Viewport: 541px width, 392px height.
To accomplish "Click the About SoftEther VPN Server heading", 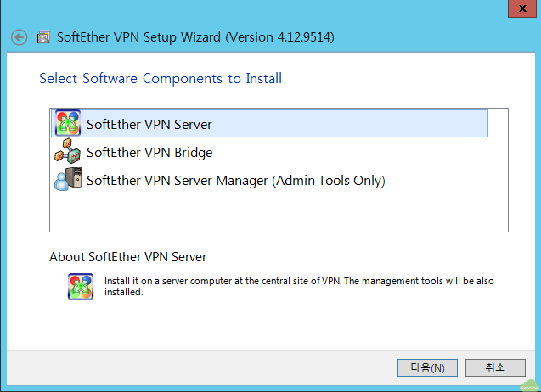I will coord(127,257).
